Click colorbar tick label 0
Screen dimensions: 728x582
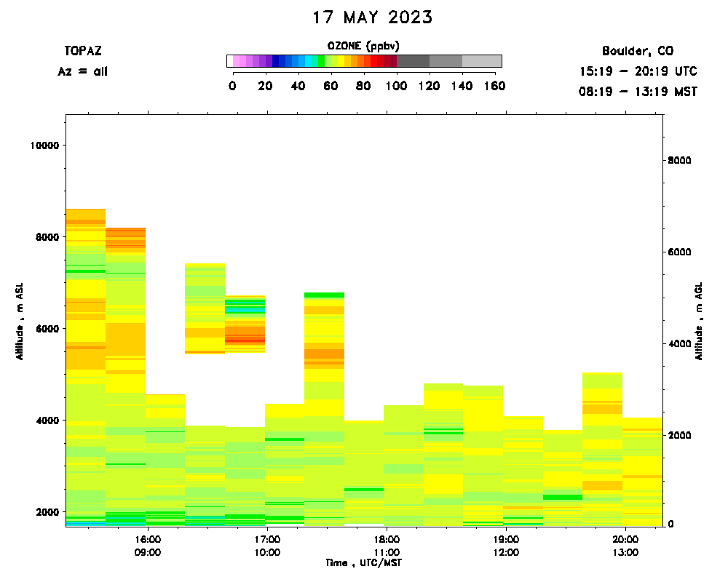[x=233, y=86]
